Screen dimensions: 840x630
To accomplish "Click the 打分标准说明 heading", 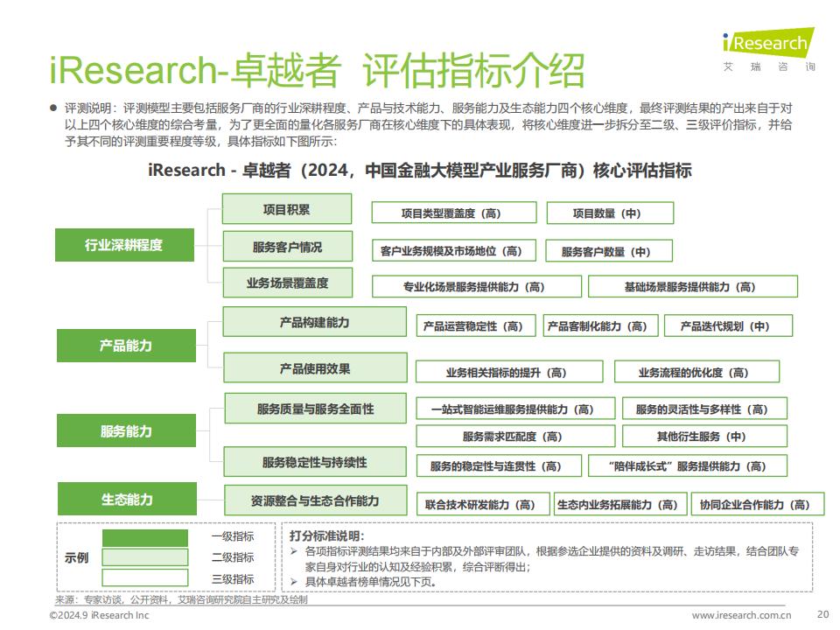I will 326,535.
